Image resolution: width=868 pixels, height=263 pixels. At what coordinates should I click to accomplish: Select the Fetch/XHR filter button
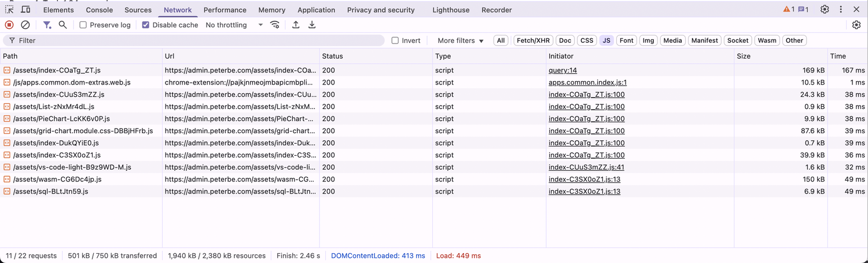[x=533, y=41]
